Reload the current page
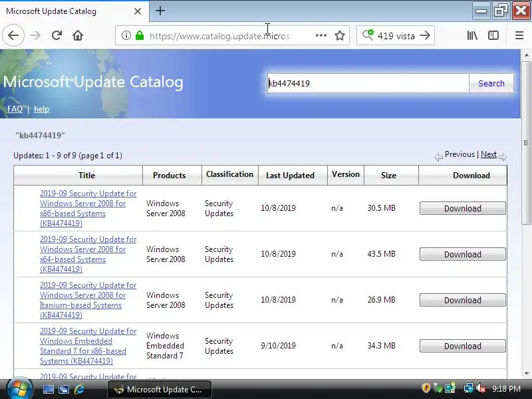Image resolution: width=532 pixels, height=399 pixels. pyautogui.click(x=57, y=35)
